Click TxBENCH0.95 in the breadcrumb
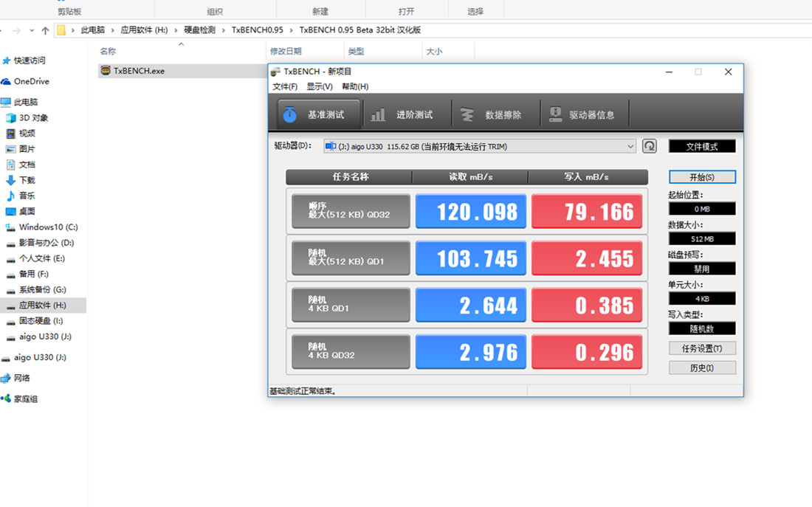The height and width of the screenshot is (507, 812). tap(258, 30)
